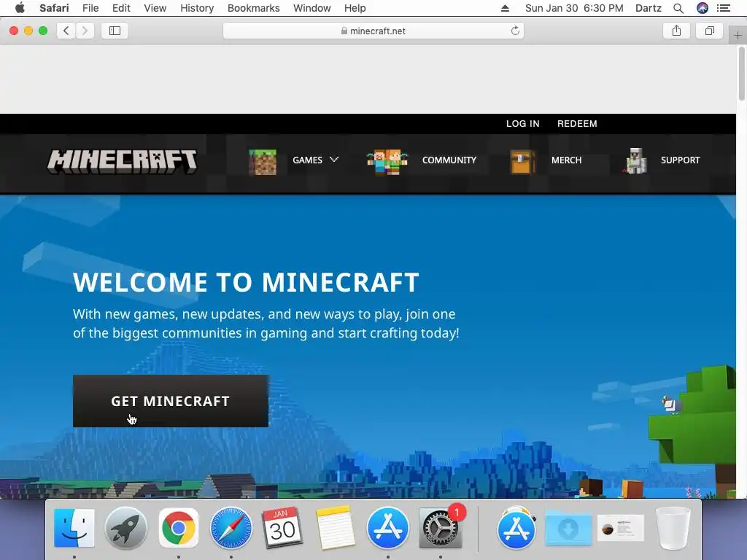Image resolution: width=747 pixels, height=560 pixels.
Task: Open the SUPPORT navigation link
Action: (x=681, y=160)
